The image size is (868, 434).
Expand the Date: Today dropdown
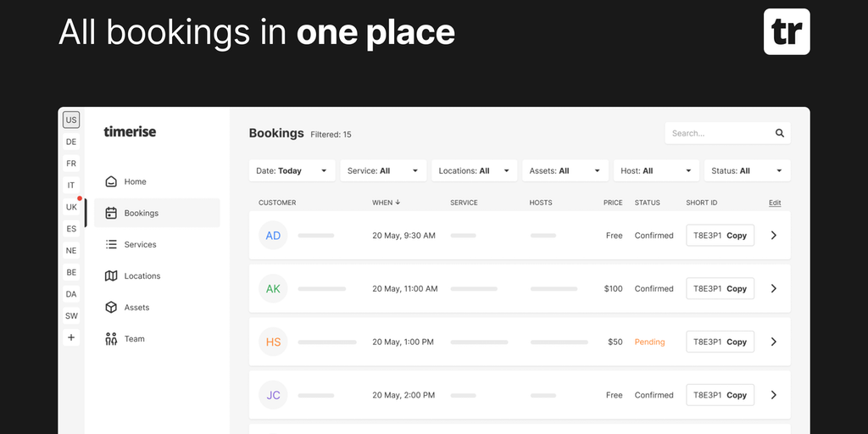click(x=292, y=170)
